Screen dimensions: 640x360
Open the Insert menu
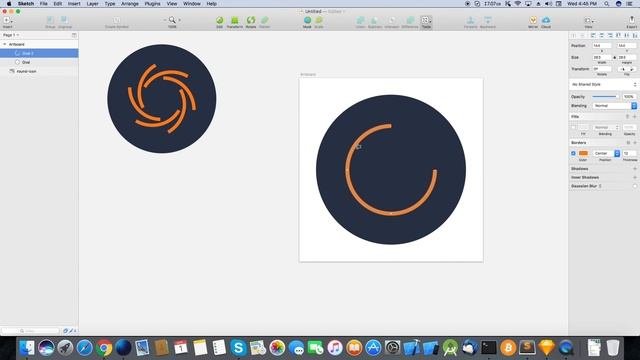[74, 4]
